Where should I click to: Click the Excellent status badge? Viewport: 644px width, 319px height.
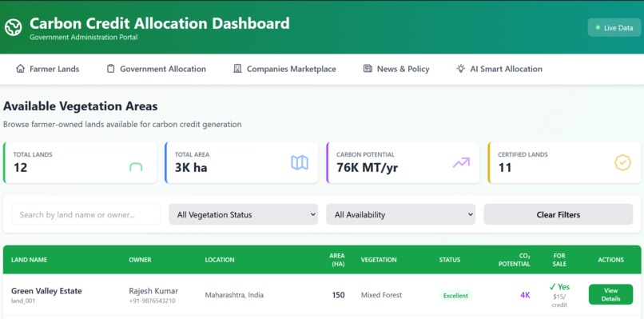(x=455, y=295)
